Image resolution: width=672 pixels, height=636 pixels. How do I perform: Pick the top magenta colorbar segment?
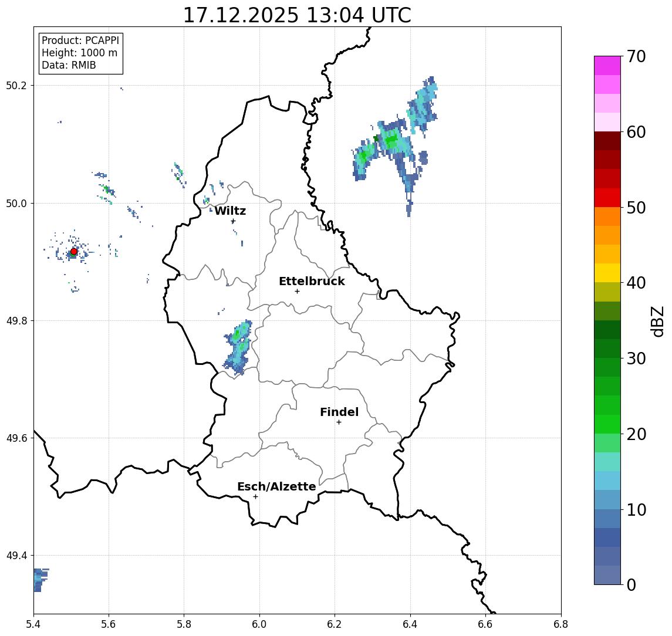pos(607,66)
